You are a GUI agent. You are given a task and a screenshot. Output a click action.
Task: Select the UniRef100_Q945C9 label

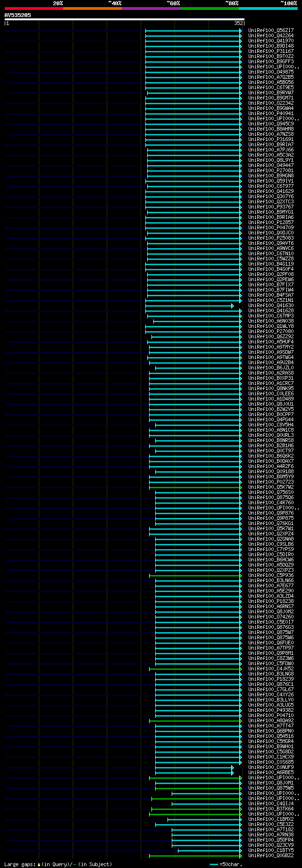pyautogui.click(x=271, y=124)
